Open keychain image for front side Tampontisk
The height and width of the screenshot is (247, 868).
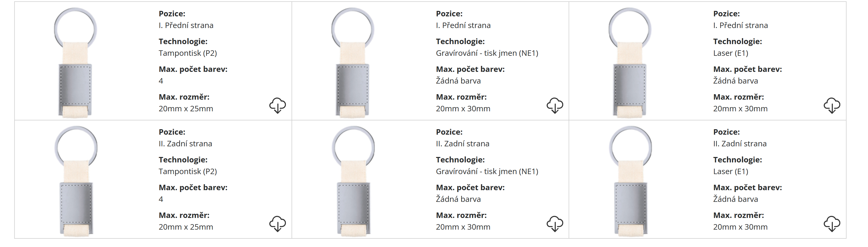pos(75,63)
